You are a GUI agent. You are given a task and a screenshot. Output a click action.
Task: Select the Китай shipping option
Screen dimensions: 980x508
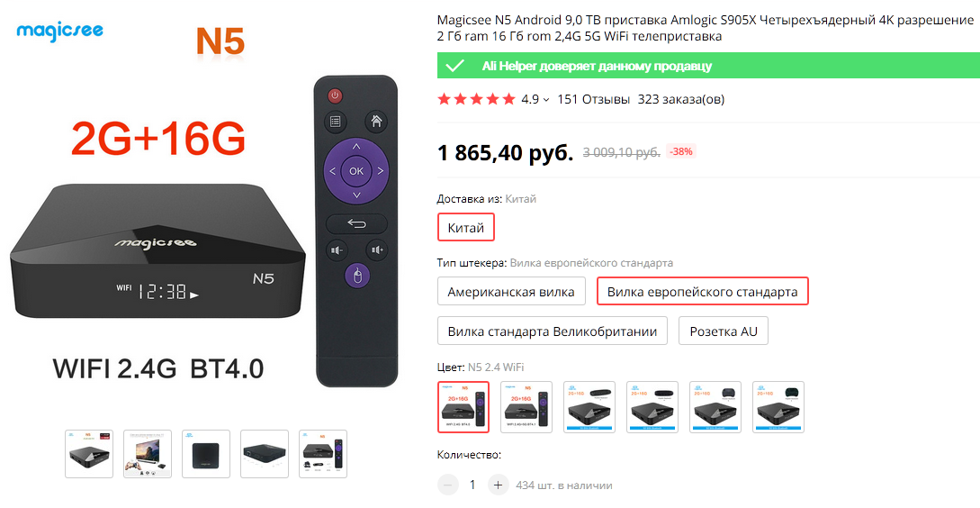tap(465, 228)
